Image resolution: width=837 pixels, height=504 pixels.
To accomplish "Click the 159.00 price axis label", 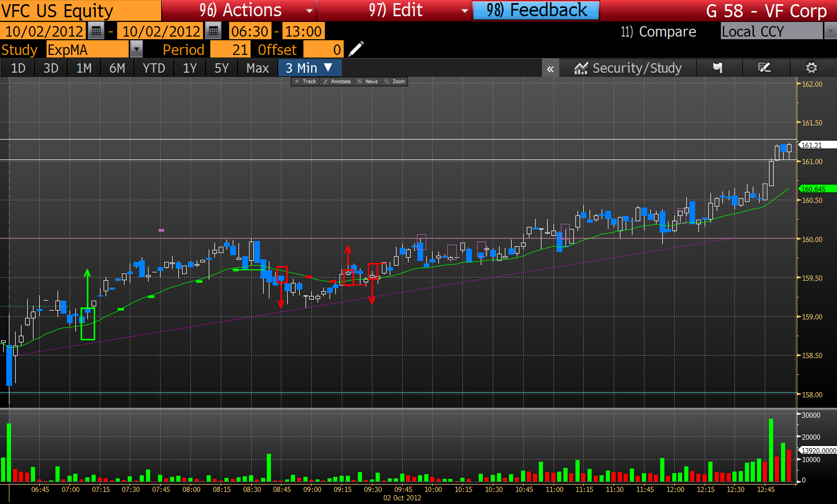I will pyautogui.click(x=812, y=317).
